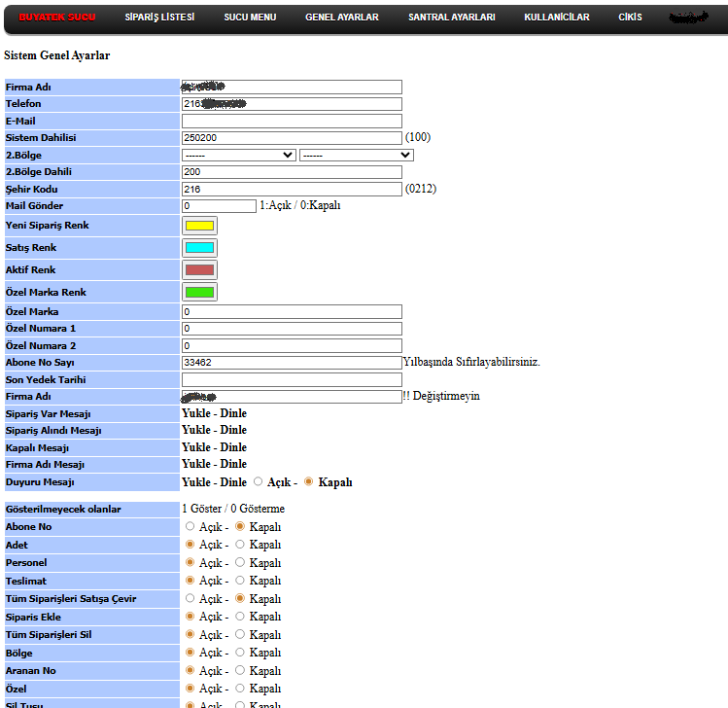
Task: Click the BUYATEK SUCU logo link
Action: coord(56,18)
